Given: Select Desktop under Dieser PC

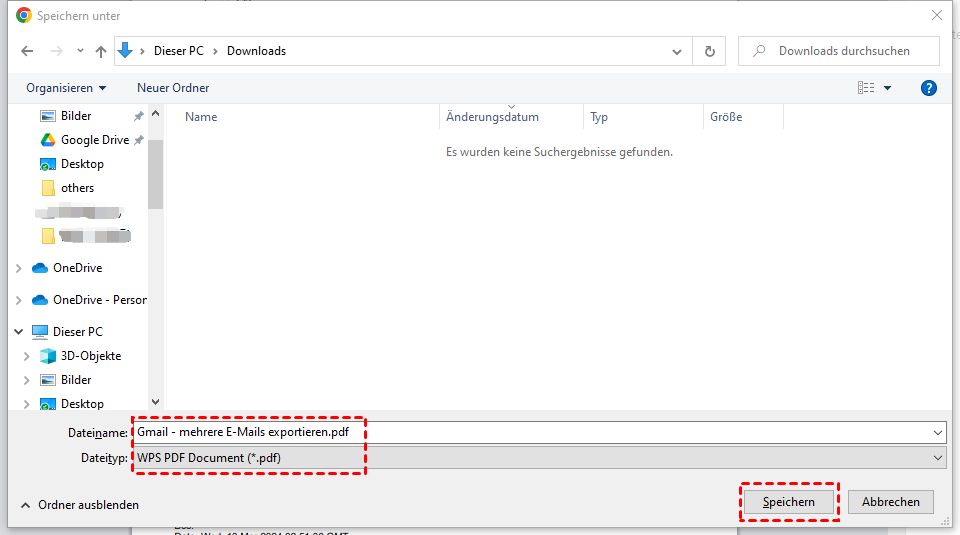Looking at the screenshot, I should point(82,404).
